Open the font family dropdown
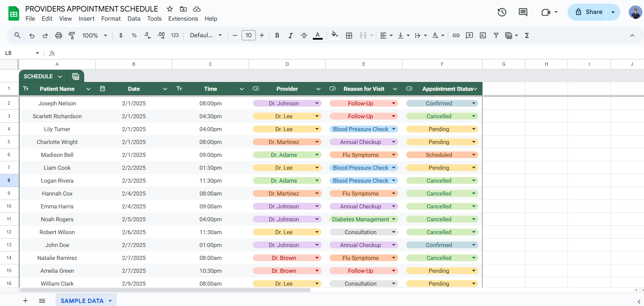 click(x=206, y=35)
